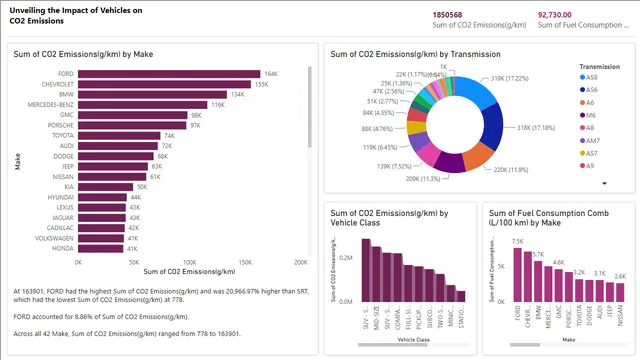Click the vertical scrollbar of the Make chart

(x=310, y=107)
